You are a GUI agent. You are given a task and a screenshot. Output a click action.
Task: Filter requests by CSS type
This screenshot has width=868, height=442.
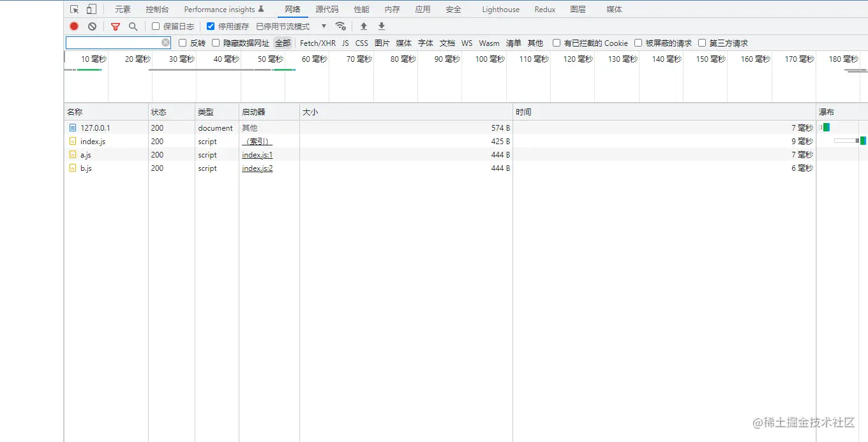click(361, 43)
